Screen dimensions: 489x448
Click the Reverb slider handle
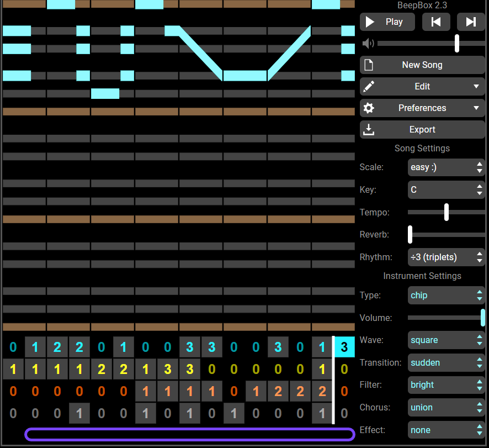(410, 234)
